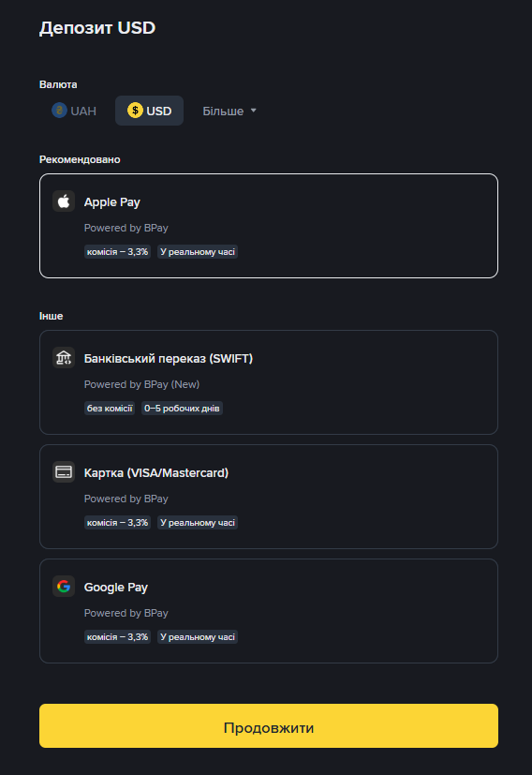Select USD currency tab
Viewport: 532px width, 775px height.
[x=149, y=111]
